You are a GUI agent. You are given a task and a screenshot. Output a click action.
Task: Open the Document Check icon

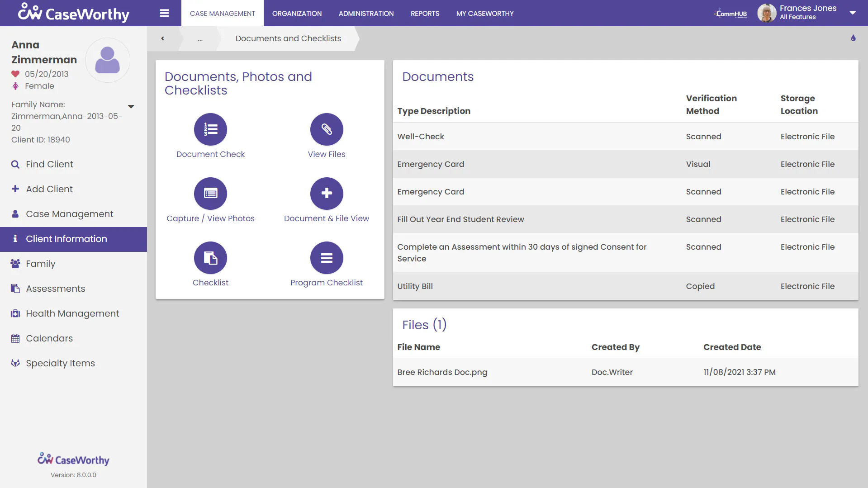click(x=210, y=129)
